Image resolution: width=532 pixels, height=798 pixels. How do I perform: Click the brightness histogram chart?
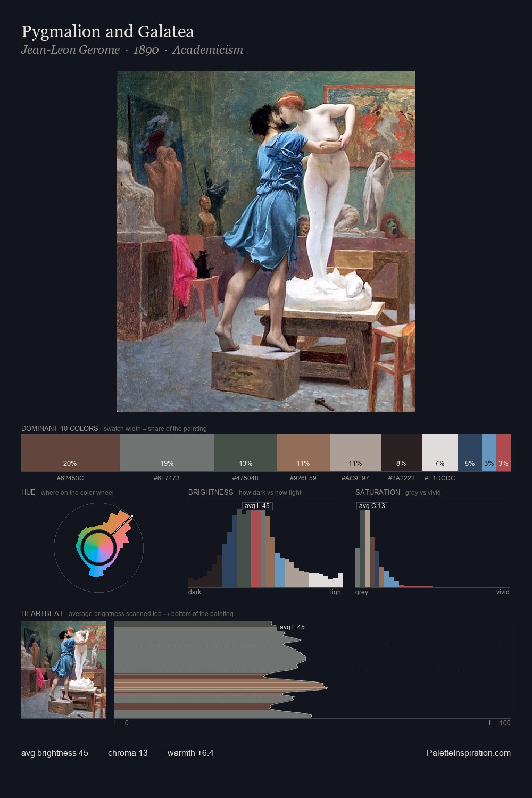pyautogui.click(x=265, y=544)
